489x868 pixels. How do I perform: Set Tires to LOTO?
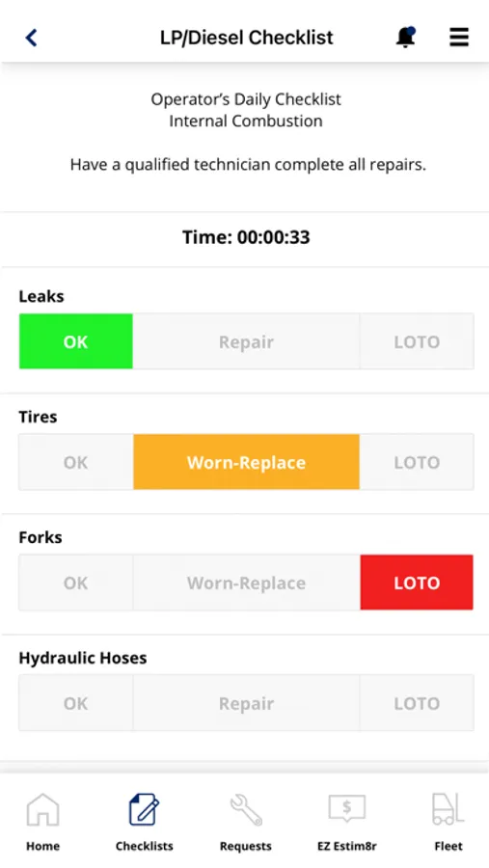(x=417, y=462)
